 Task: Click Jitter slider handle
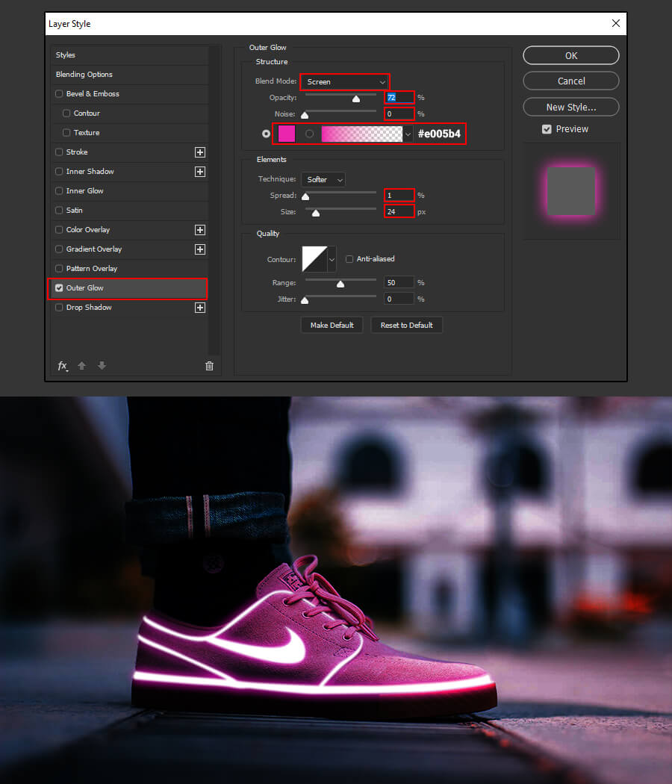[305, 300]
